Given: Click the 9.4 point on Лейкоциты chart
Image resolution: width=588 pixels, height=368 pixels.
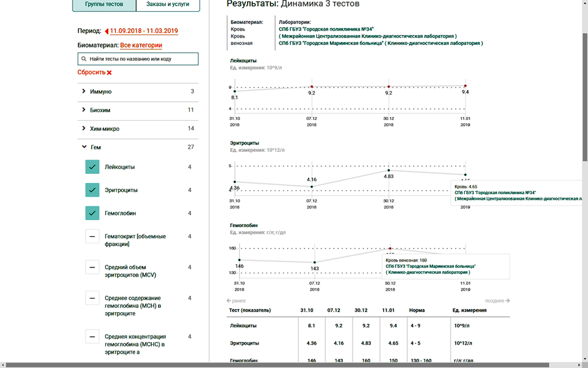Looking at the screenshot, I should (465, 86).
